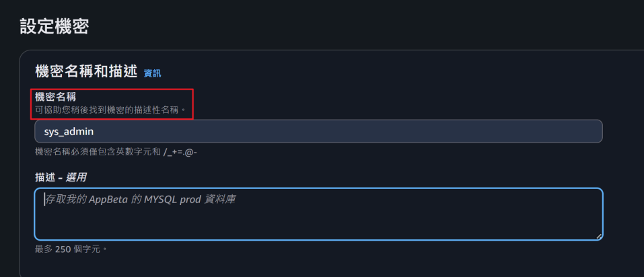Click helper text 可協助您稍後找到機密的描述性名稱

[110, 109]
